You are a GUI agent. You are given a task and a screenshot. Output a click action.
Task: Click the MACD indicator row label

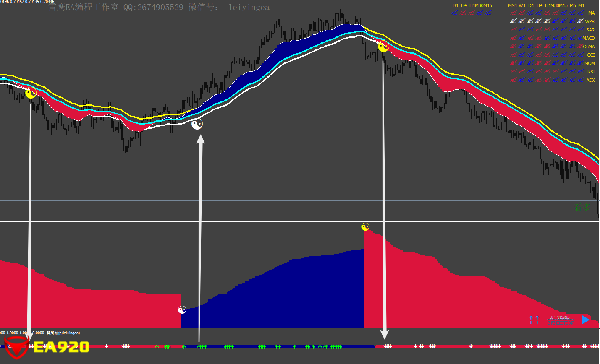coord(589,38)
